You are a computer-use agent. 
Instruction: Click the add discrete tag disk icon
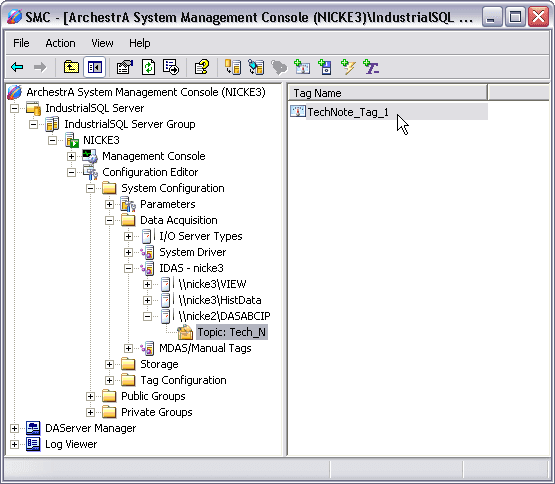pyautogui.click(x=325, y=67)
